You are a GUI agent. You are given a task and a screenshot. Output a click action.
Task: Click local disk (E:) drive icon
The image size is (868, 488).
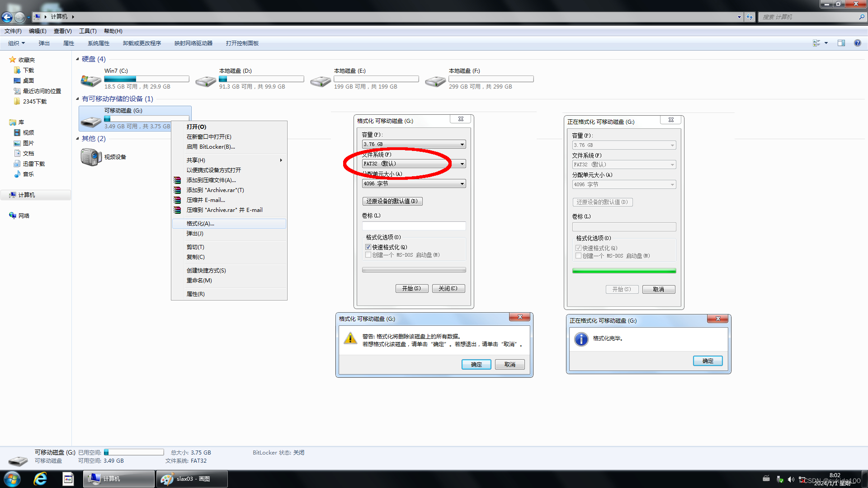[x=321, y=80]
